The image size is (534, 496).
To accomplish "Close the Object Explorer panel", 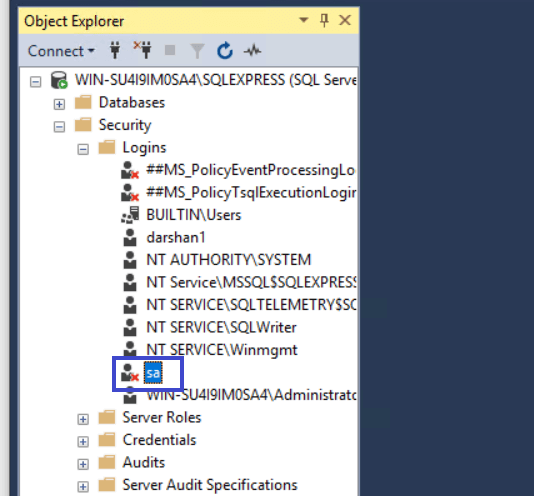I will coord(345,20).
